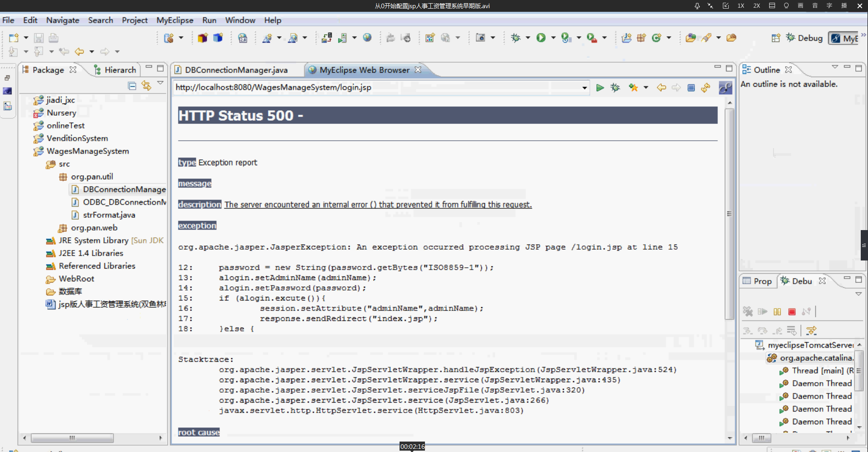The width and height of the screenshot is (868, 452).
Task: Click Package Explorer horizontal scrollbar
Action: pyautogui.click(x=72, y=438)
